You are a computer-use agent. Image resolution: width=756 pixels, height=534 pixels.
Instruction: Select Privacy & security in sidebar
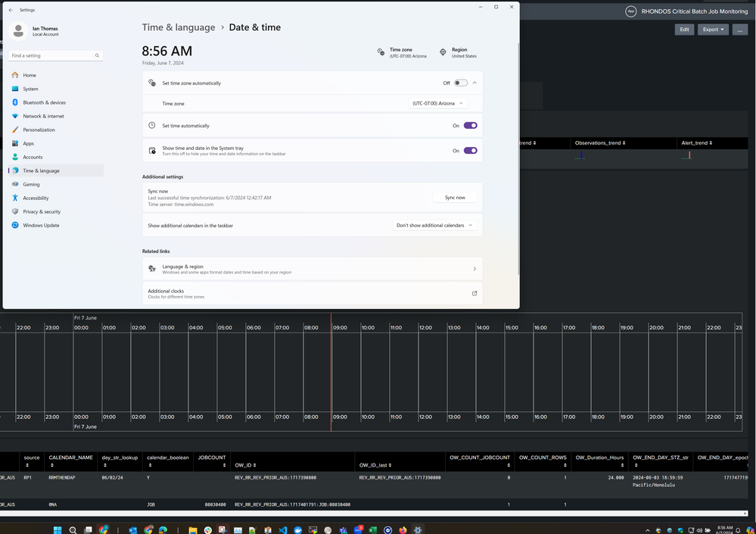tap(42, 211)
